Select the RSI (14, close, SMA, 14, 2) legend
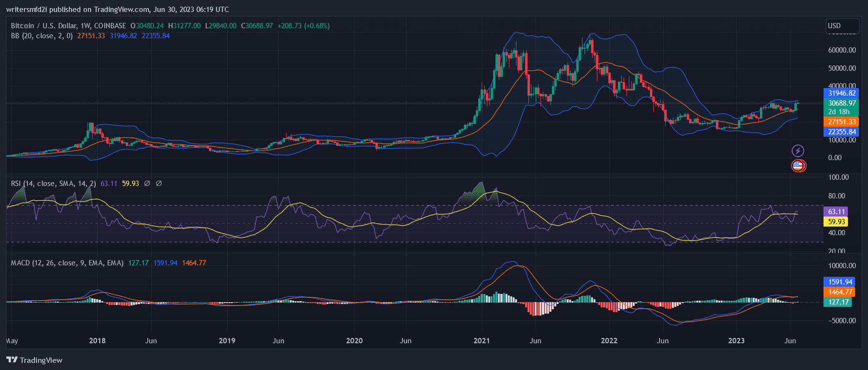 (54, 184)
